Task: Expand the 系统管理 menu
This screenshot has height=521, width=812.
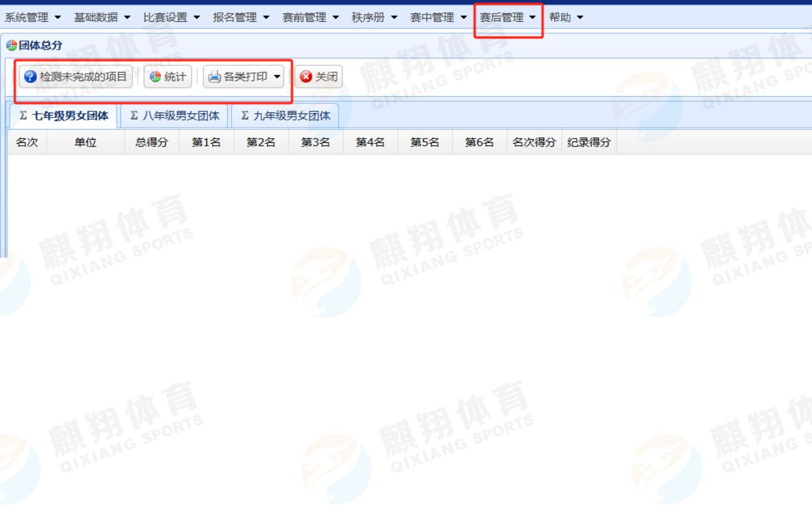Action: click(x=33, y=18)
